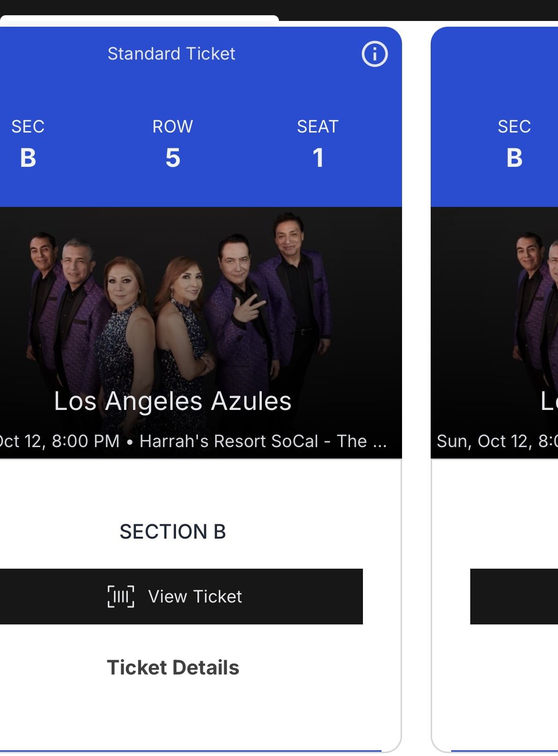Screen dimensions: 558x756
Task: Open Ticket Details on the first ticket
Action: click(x=173, y=667)
